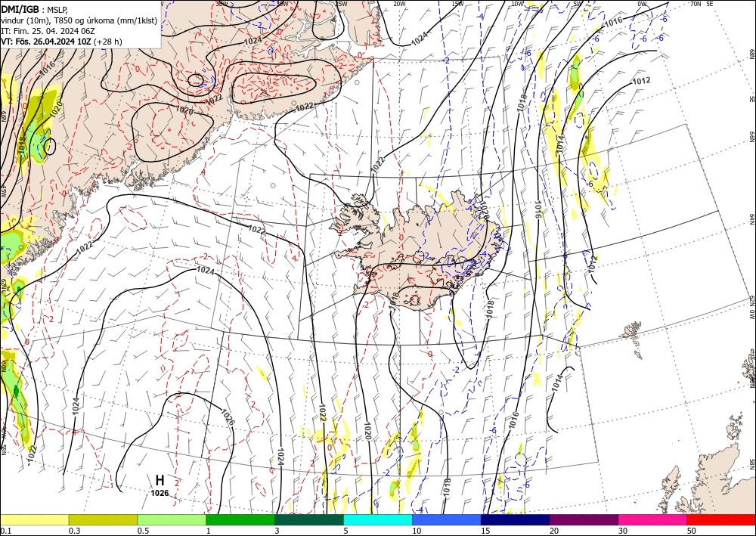Click the '20W' longitude label on top edge
The height and width of the screenshot is (536, 756).
[398, 4]
